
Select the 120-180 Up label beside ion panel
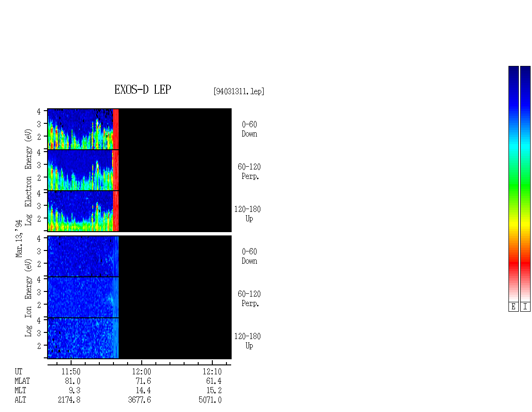[x=248, y=341]
